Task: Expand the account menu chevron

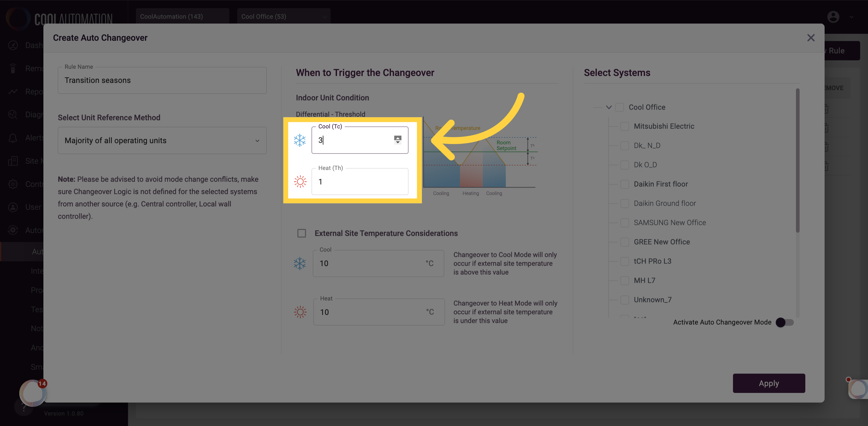Action: click(851, 17)
